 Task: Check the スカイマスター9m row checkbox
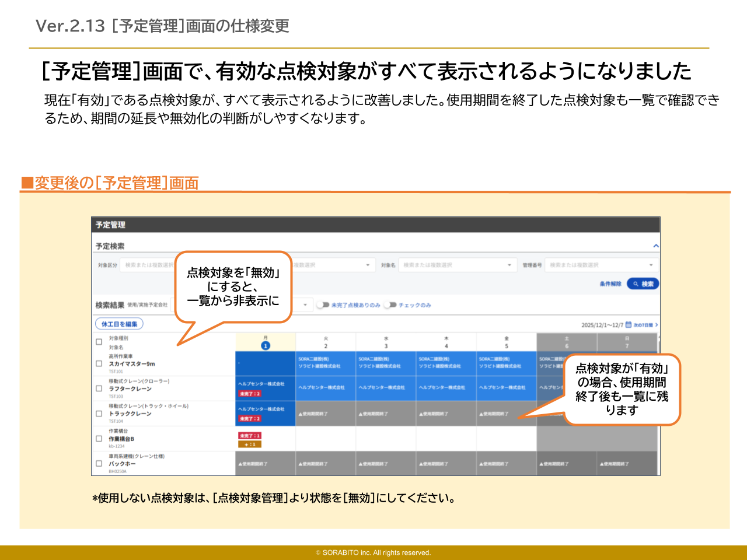(99, 363)
